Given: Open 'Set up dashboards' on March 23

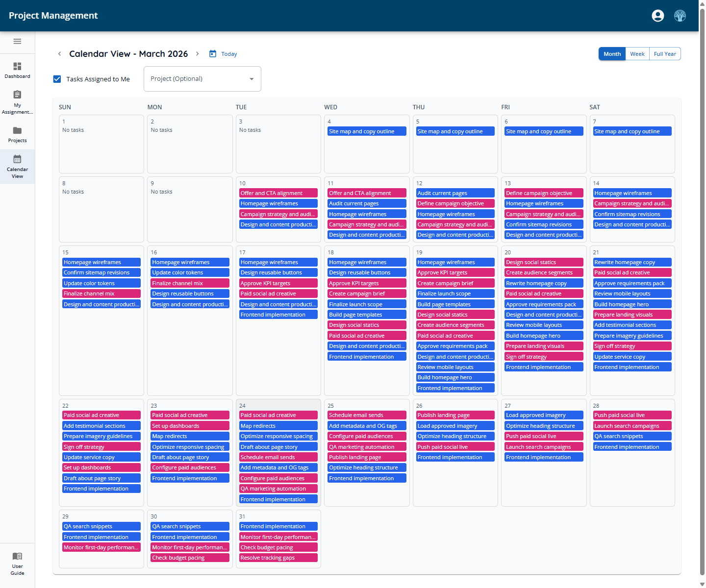Looking at the screenshot, I should (x=190, y=426).
